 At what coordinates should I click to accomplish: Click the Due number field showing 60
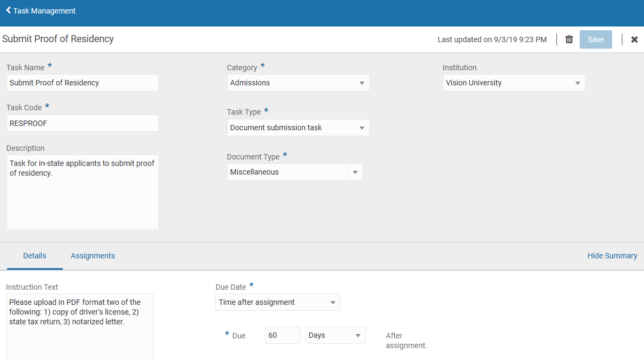[x=282, y=336]
